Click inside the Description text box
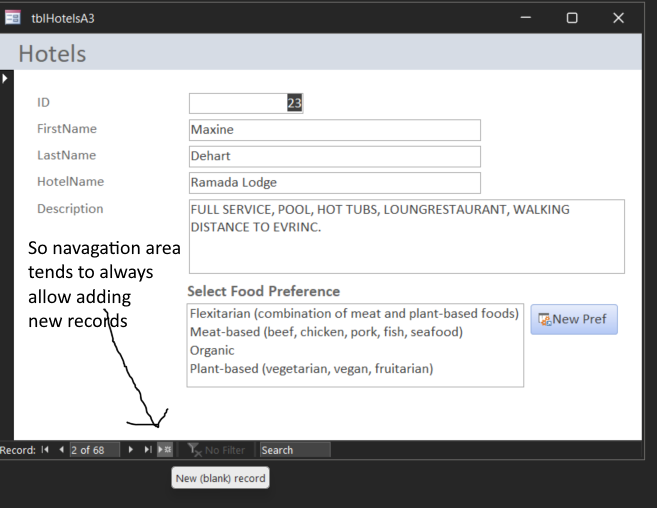657x508 pixels. coord(406,237)
